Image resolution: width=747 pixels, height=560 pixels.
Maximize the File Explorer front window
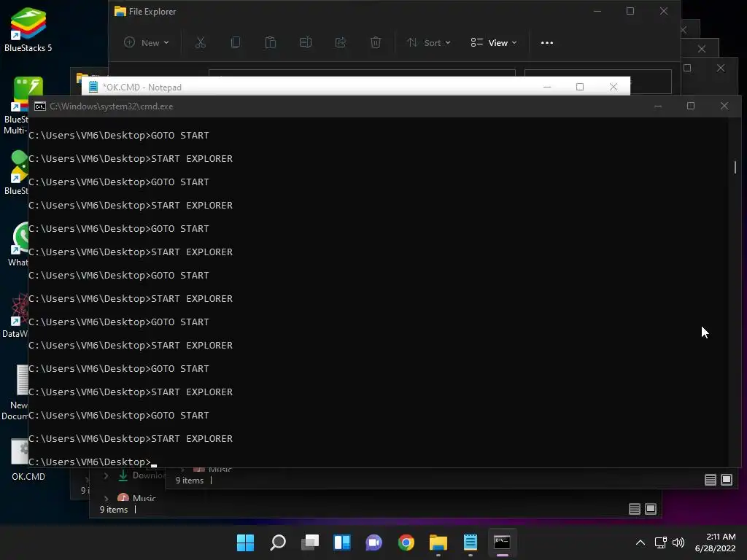(x=630, y=11)
